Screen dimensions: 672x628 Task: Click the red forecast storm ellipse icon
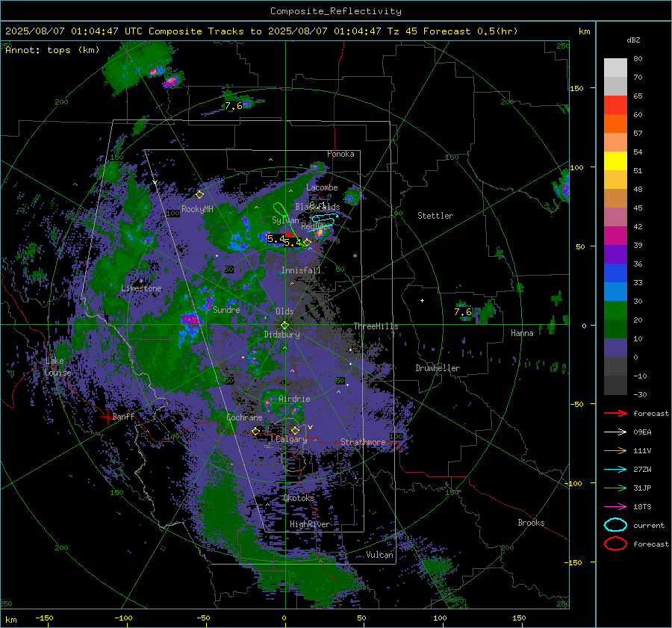(615, 544)
